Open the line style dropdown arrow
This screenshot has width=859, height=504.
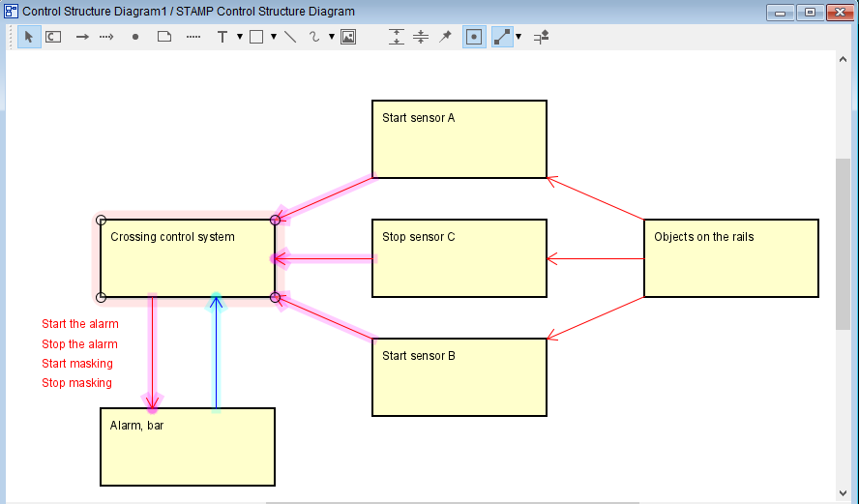pos(518,37)
